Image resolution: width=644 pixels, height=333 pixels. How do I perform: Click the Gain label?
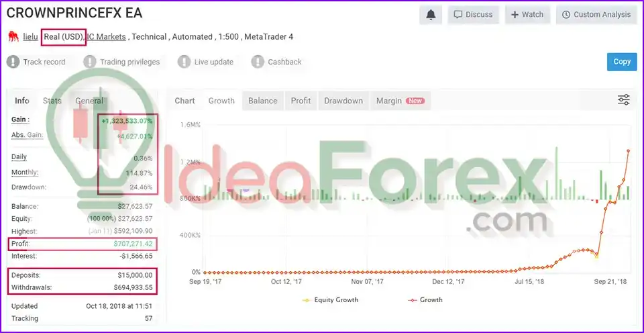pyautogui.click(x=21, y=120)
